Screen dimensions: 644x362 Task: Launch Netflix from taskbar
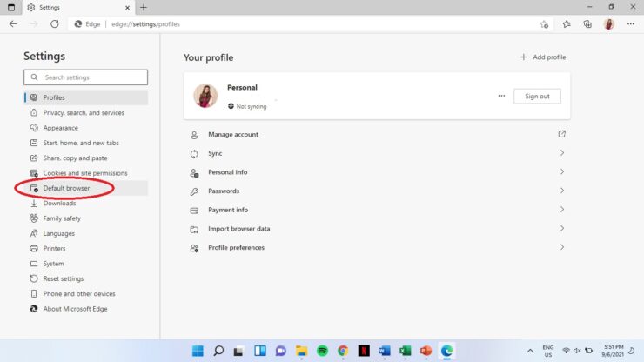coord(364,351)
